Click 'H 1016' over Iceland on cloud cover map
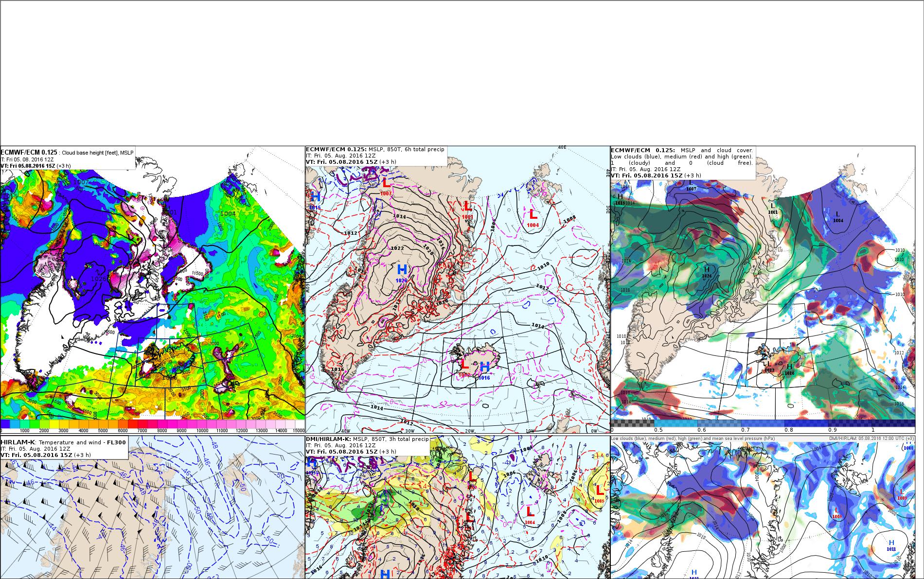This screenshot has width=924, height=579. click(789, 369)
